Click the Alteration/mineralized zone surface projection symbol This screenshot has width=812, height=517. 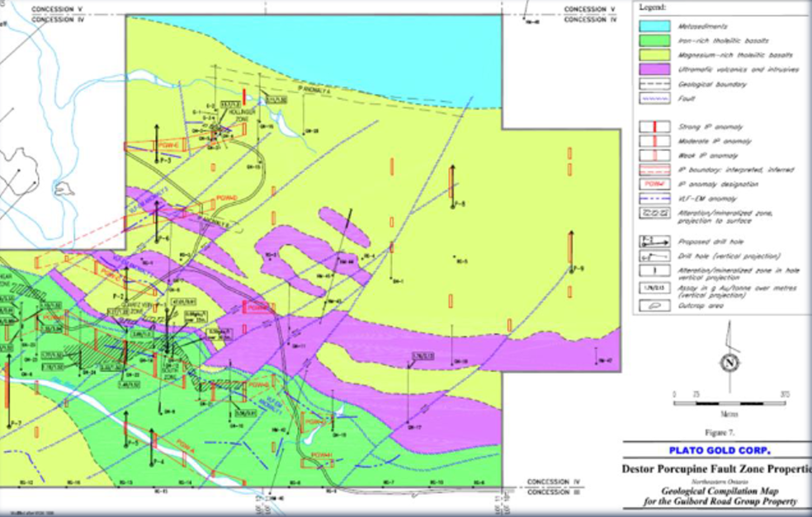pos(654,213)
